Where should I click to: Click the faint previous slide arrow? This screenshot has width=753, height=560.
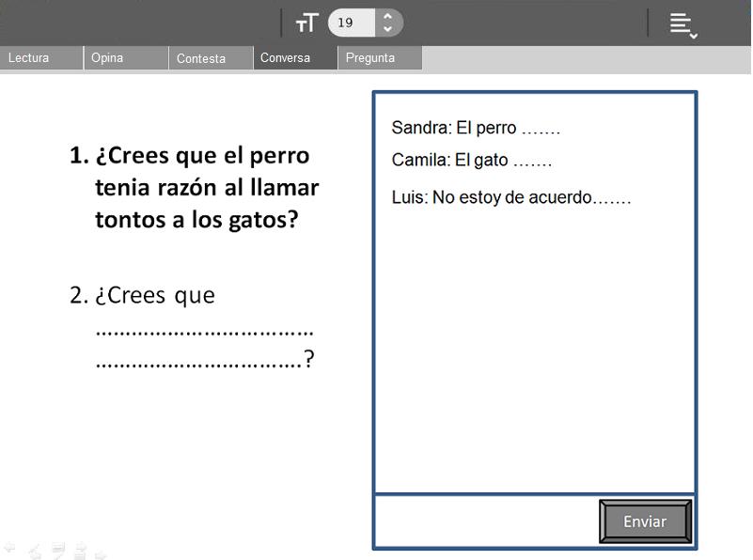coord(9,547)
